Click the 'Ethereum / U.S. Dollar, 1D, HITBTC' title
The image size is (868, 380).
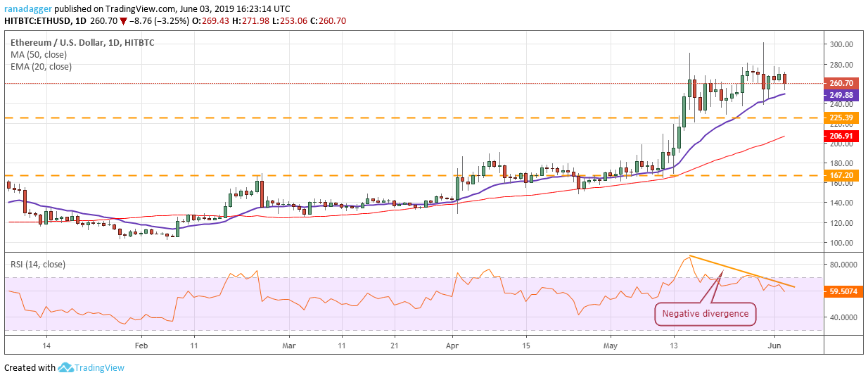pyautogui.click(x=82, y=43)
